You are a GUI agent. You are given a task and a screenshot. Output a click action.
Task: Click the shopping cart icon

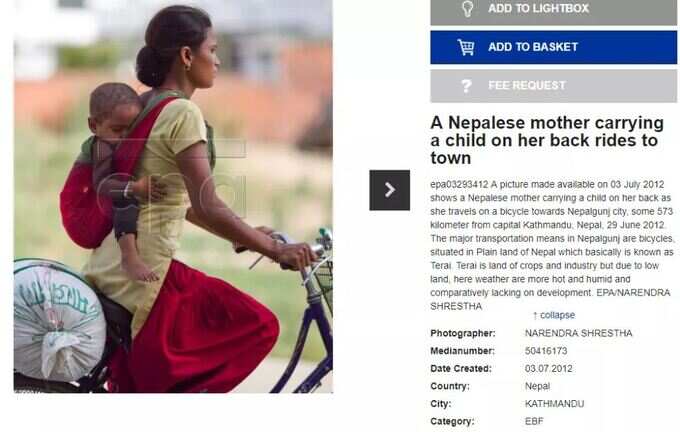pyautogui.click(x=466, y=47)
